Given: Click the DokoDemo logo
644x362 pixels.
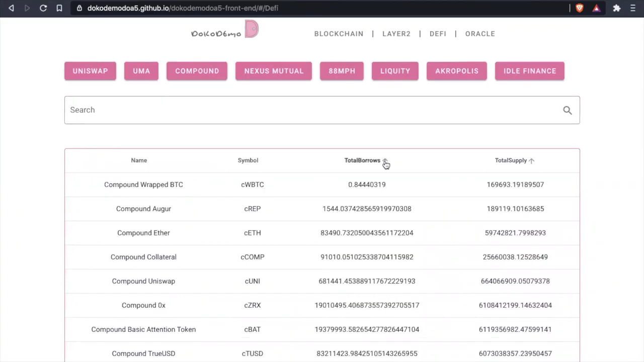Looking at the screenshot, I should coord(225,30).
